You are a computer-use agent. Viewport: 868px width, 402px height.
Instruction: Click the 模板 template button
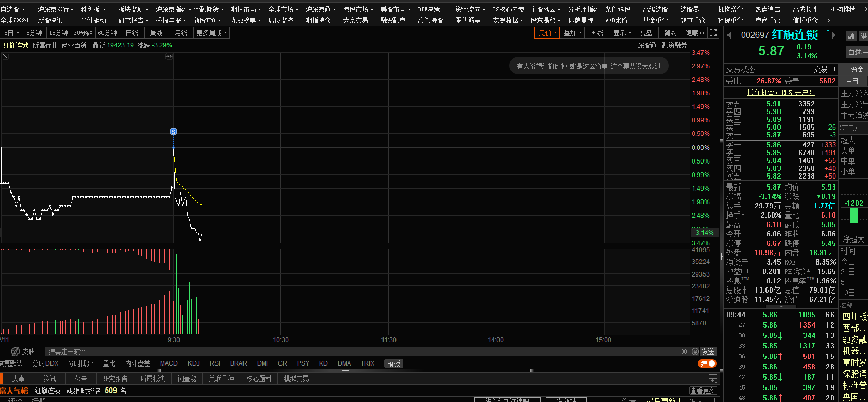(x=394, y=363)
